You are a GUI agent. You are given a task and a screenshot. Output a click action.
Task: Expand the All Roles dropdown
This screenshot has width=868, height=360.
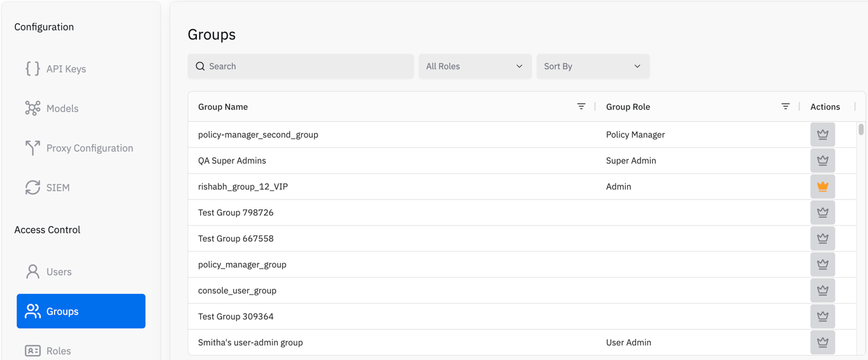pyautogui.click(x=475, y=66)
